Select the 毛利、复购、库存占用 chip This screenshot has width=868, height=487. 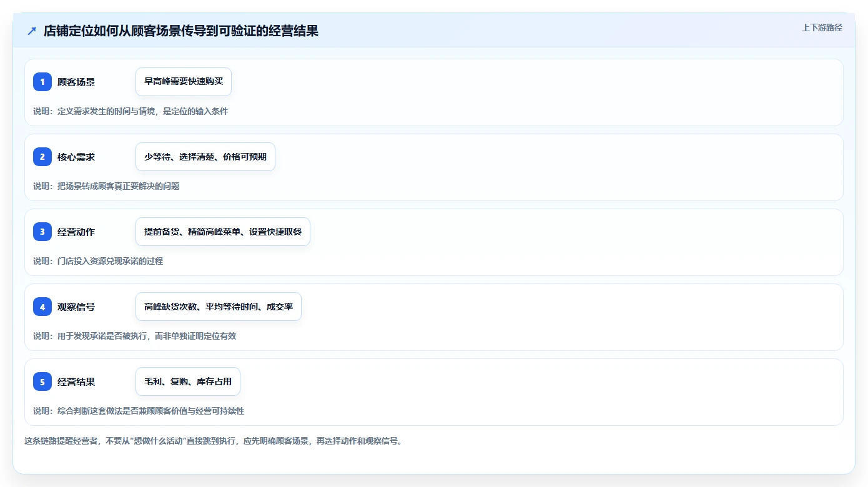[188, 381]
